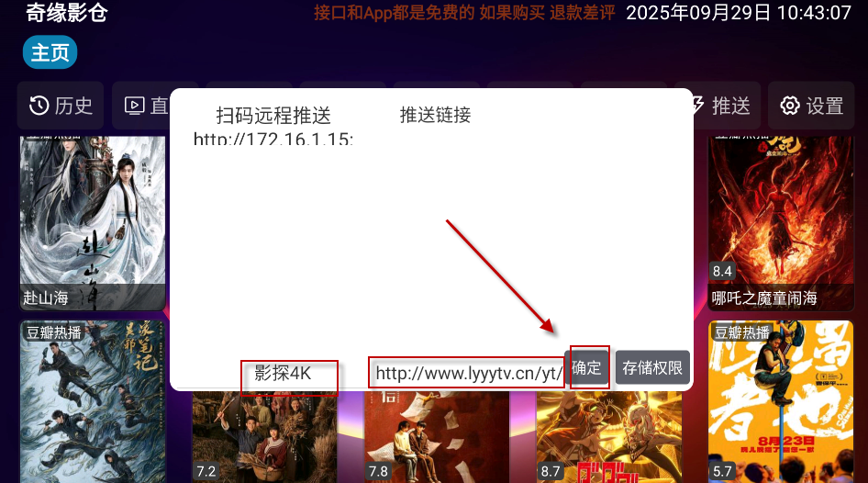Click the history clock icon

tap(39, 106)
